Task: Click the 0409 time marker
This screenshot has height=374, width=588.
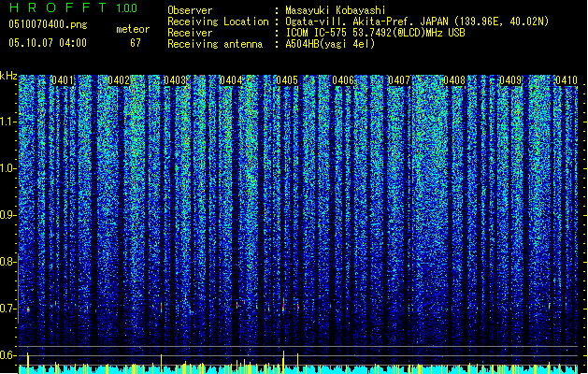Action: (510, 80)
